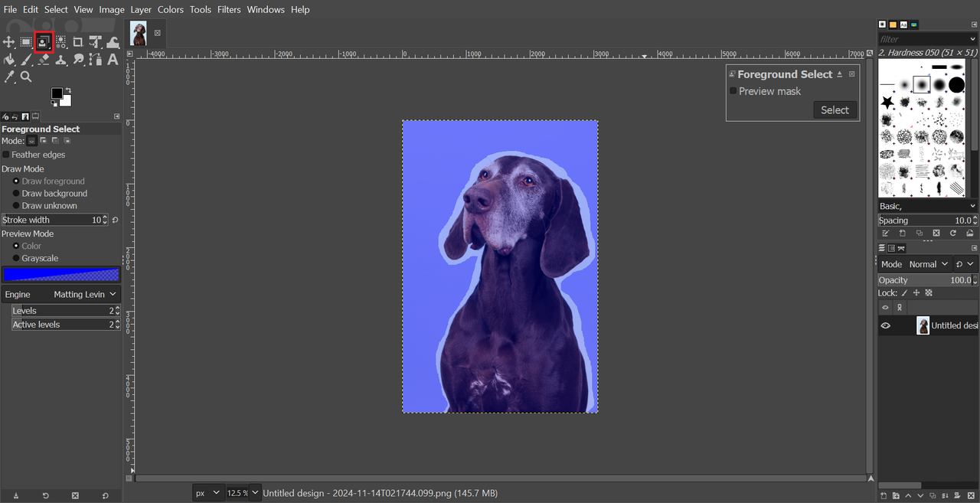This screenshot has width=980, height=503.
Task: Choose Draw foreground mode
Action: tap(16, 181)
